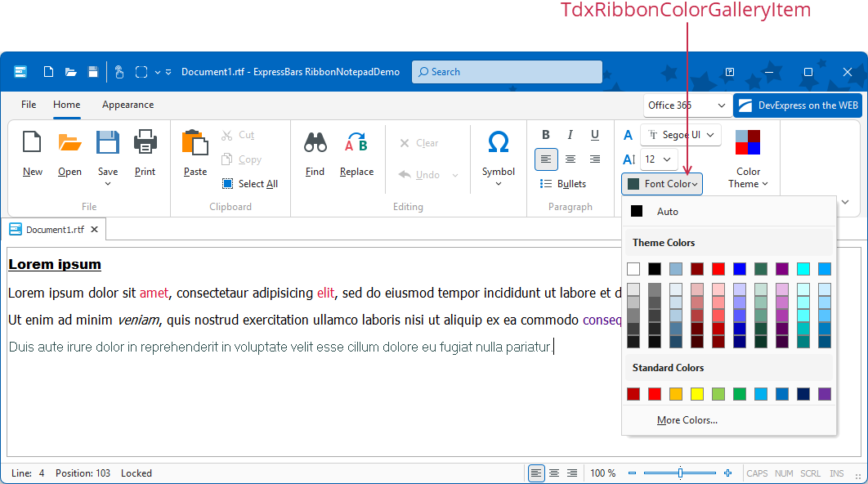Click the font A icon beside Segoe UI
The width and height of the screenshot is (868, 484).
(x=628, y=135)
